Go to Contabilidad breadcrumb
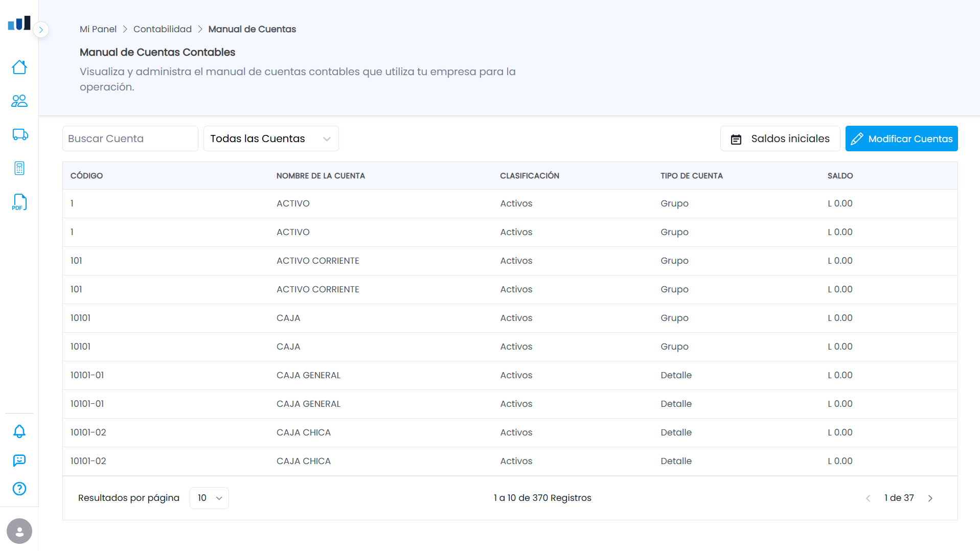 tap(163, 29)
